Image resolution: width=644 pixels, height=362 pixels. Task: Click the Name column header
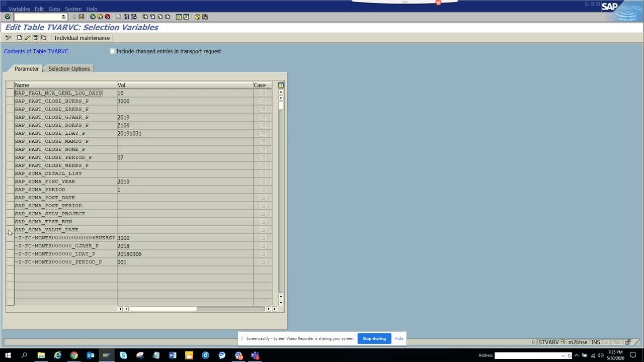click(65, 85)
